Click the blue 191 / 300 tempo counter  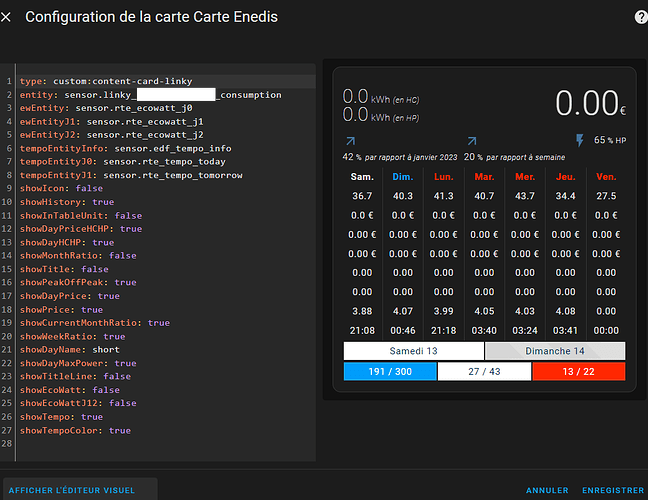tap(390, 371)
